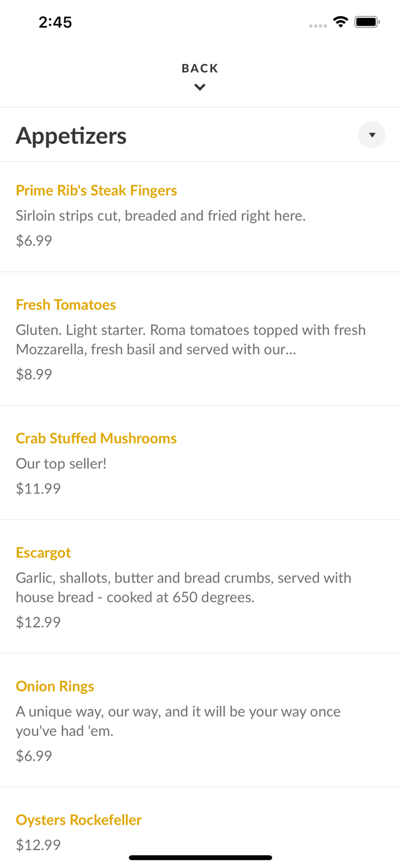Open the Fresh Tomatoes menu item
Screen dimensions: 401x868
[66, 304]
